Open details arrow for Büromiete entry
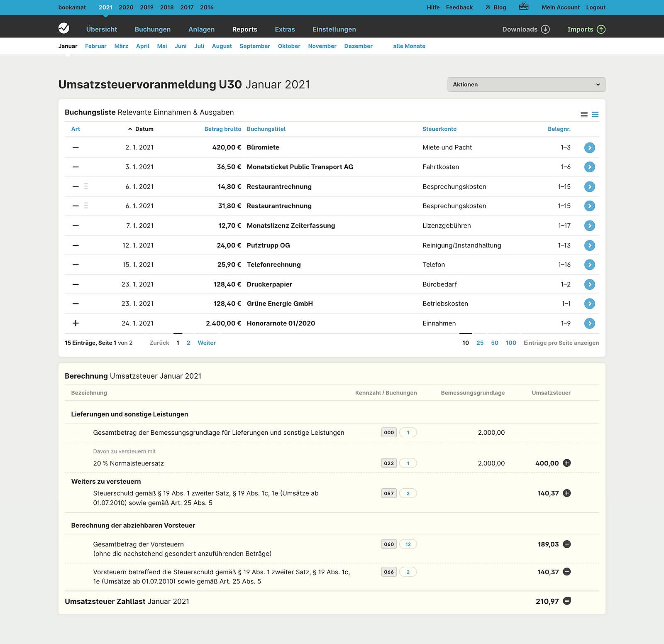This screenshot has height=644, width=664. pyautogui.click(x=589, y=147)
